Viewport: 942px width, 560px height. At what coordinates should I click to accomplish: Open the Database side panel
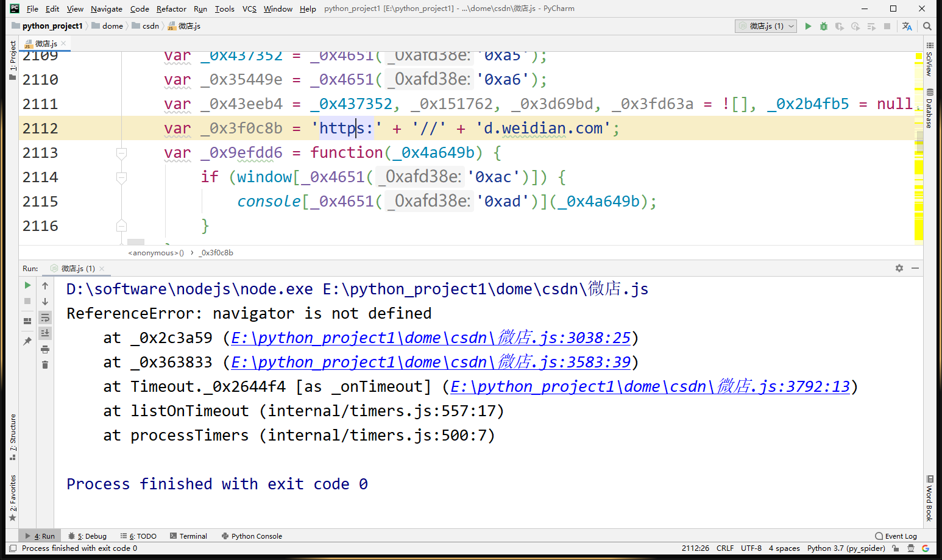[929, 108]
